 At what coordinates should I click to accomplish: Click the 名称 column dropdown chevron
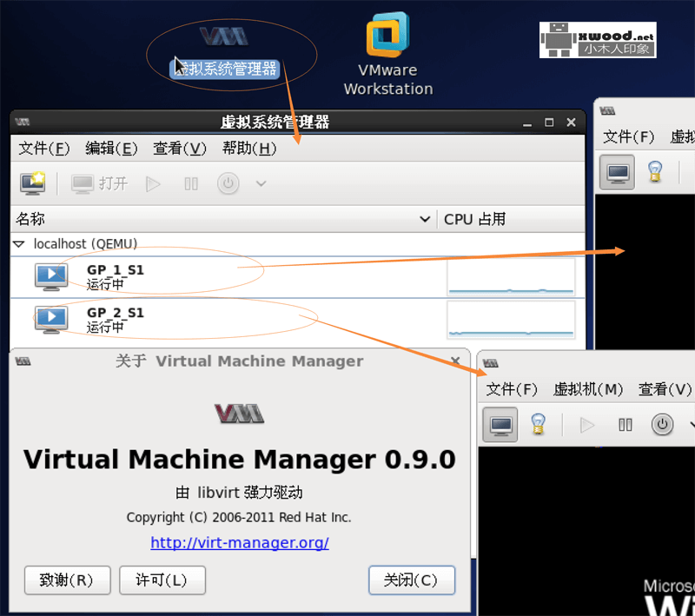(x=425, y=219)
